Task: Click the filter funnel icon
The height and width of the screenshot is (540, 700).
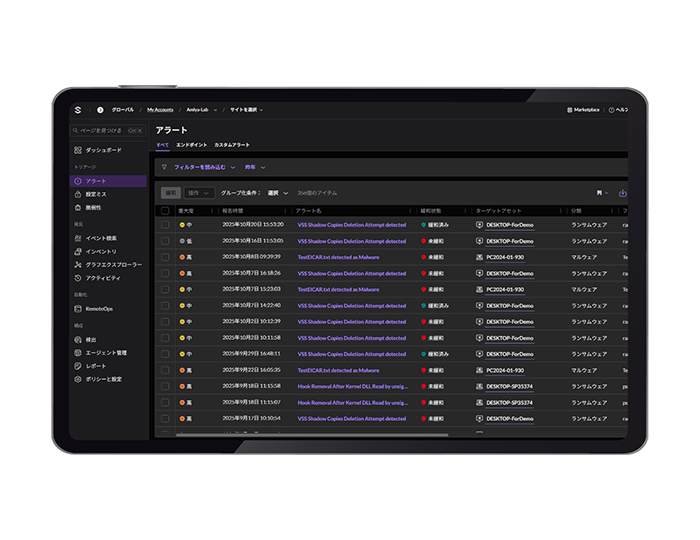Action: (x=164, y=167)
